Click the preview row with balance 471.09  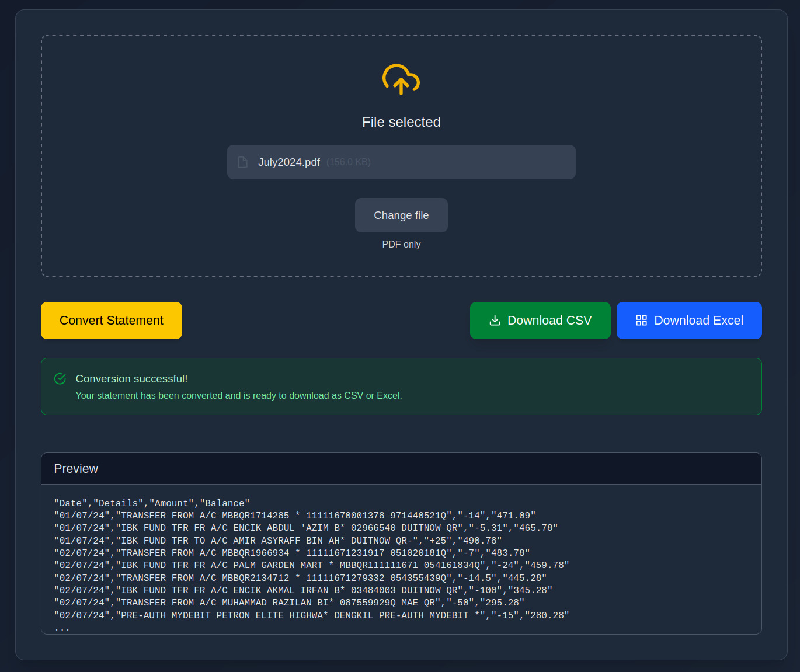point(295,516)
